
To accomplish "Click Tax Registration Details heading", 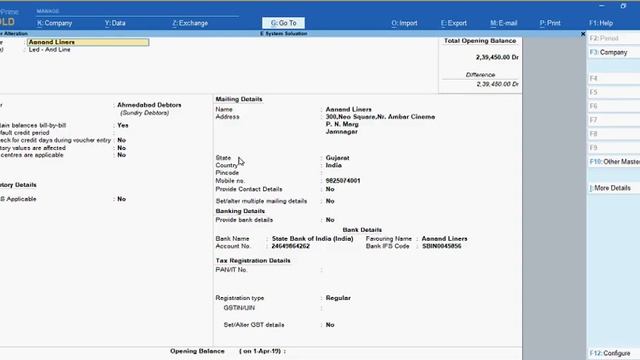I will [x=253, y=260].
